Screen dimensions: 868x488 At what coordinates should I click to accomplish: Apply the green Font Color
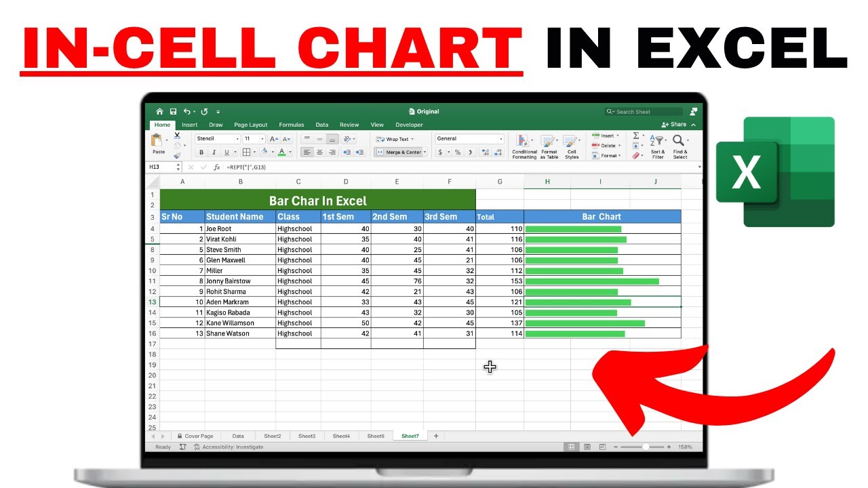click(x=282, y=152)
